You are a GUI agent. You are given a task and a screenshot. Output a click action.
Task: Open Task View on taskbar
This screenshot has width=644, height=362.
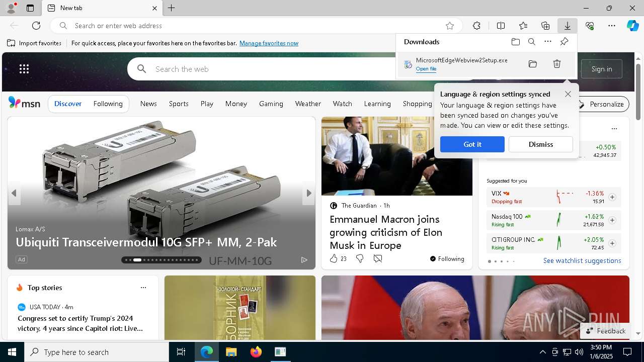(x=181, y=352)
